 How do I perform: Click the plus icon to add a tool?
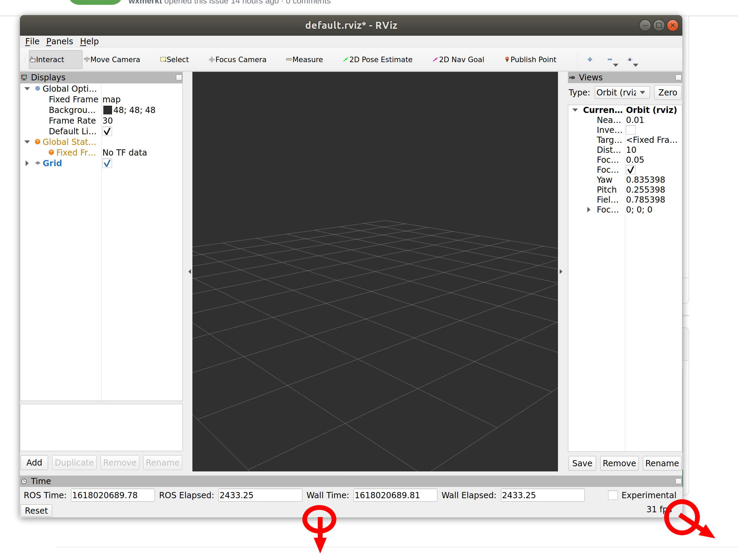(x=590, y=59)
